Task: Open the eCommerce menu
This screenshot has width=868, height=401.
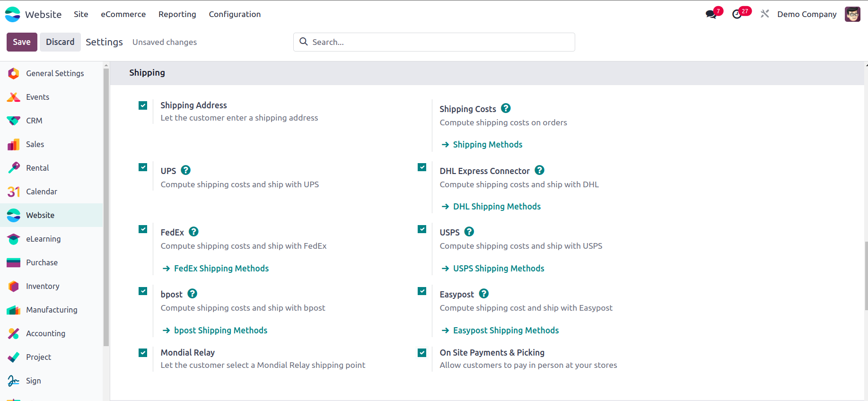Action: pos(123,14)
